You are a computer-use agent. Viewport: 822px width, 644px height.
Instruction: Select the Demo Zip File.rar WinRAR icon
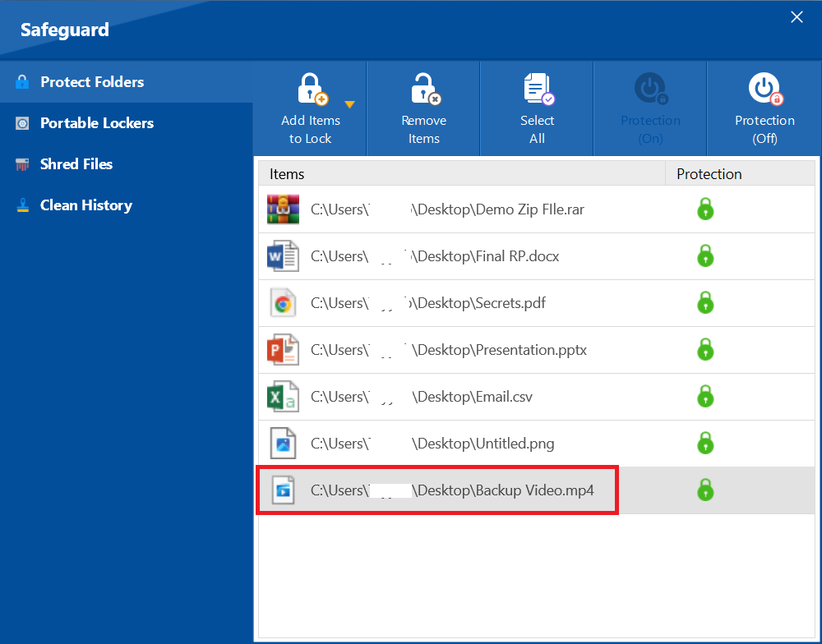click(x=283, y=209)
